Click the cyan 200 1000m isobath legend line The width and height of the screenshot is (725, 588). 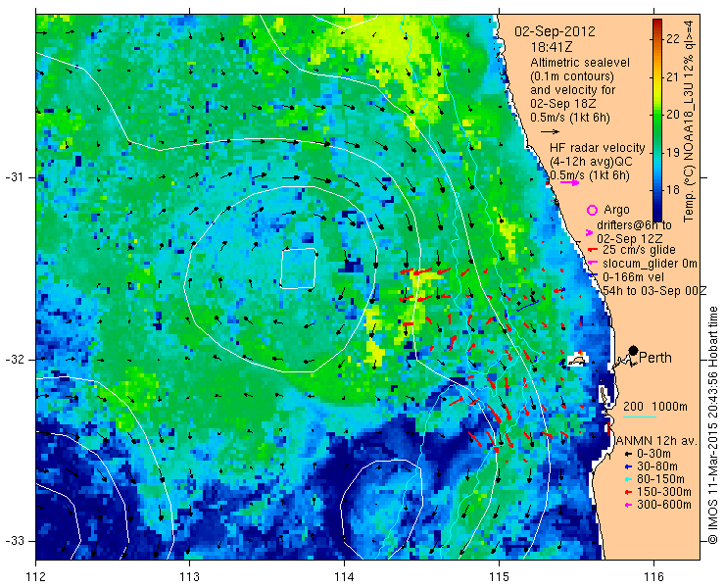click(640, 417)
